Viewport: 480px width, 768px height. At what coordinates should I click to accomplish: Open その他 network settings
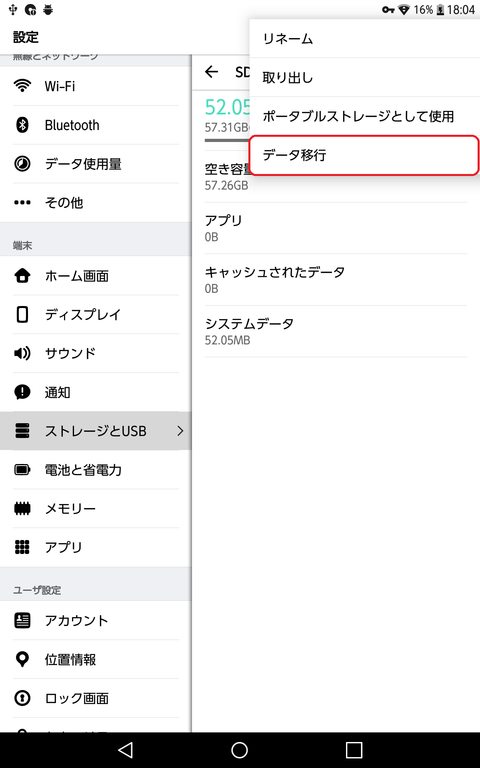[96, 203]
